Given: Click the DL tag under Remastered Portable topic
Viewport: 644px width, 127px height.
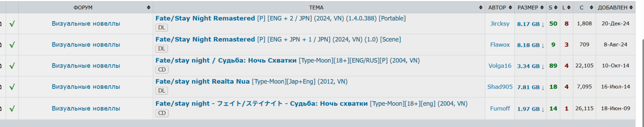Looking at the screenshot, I should pyautogui.click(x=162, y=28).
